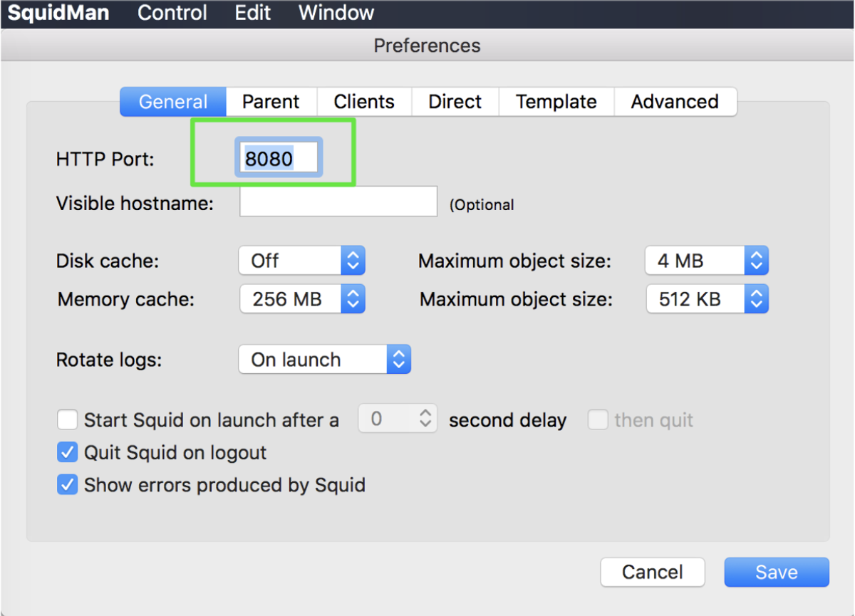The height and width of the screenshot is (616, 855).
Task: Open the Window menu
Action: click(336, 13)
